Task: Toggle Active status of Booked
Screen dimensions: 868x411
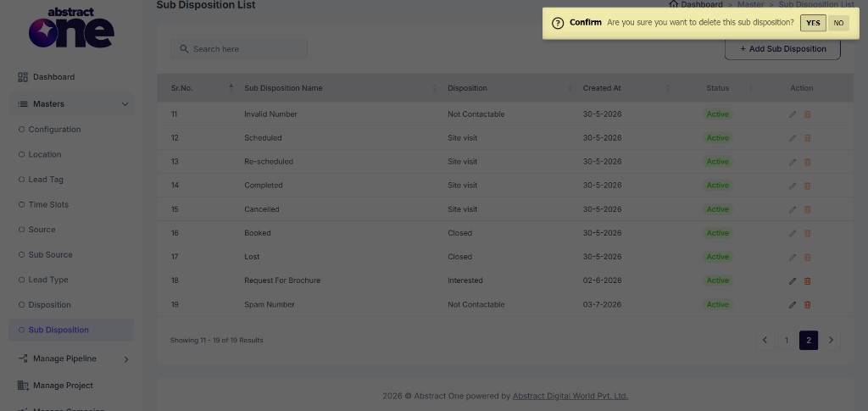Action: (718, 233)
